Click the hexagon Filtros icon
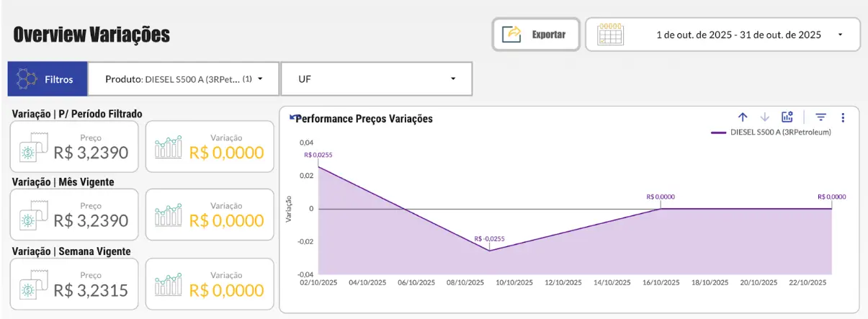Image resolution: width=868 pixels, height=319 pixels. click(x=27, y=79)
